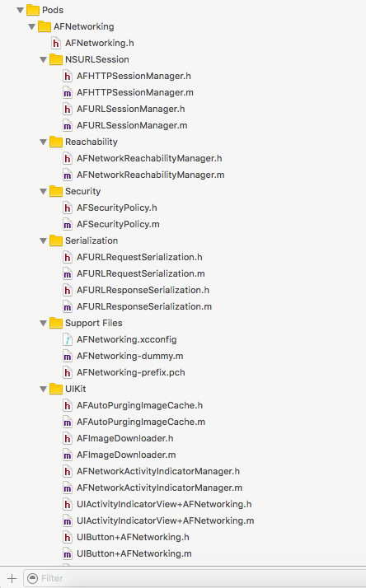The height and width of the screenshot is (588, 366).
Task: Collapse the NSURLSession group triangle
Action: pyautogui.click(x=44, y=60)
